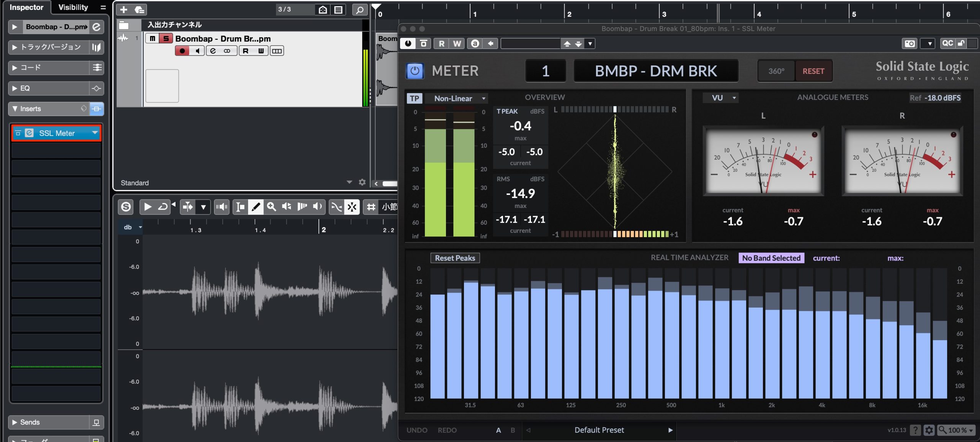Click the plugin snapshot camera icon
Viewport: 980px width, 442px height.
click(x=910, y=44)
